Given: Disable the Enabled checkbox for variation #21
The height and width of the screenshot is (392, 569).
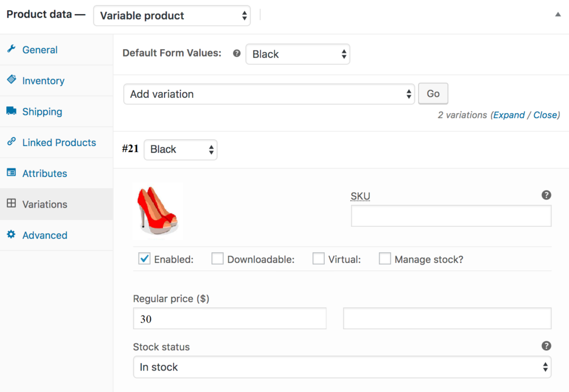Looking at the screenshot, I should 144,259.
